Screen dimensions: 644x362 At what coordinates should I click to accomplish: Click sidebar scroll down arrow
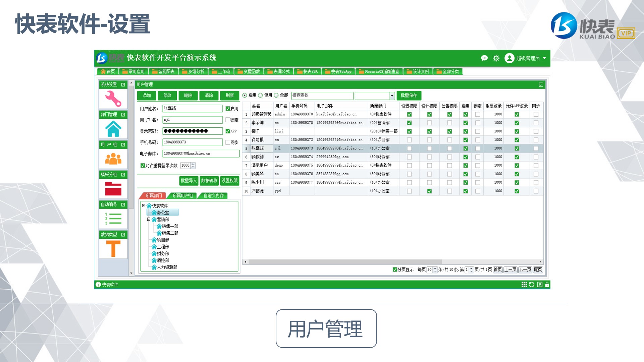131,274
